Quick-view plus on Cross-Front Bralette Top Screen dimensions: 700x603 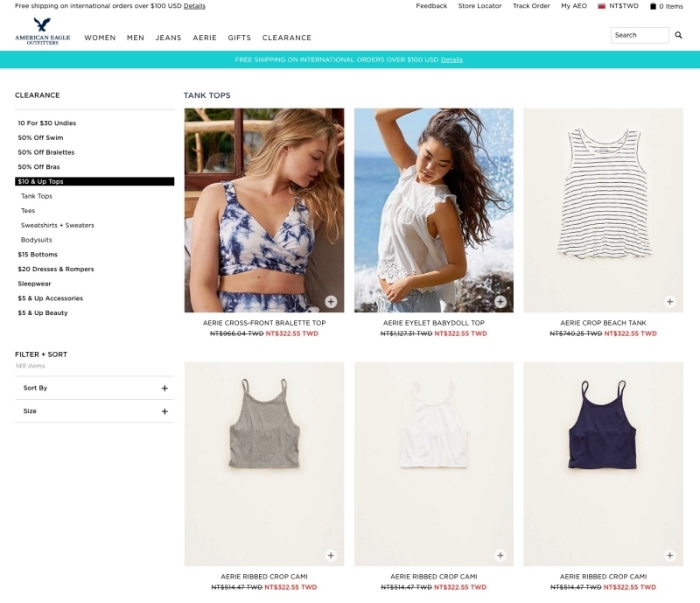point(331,301)
